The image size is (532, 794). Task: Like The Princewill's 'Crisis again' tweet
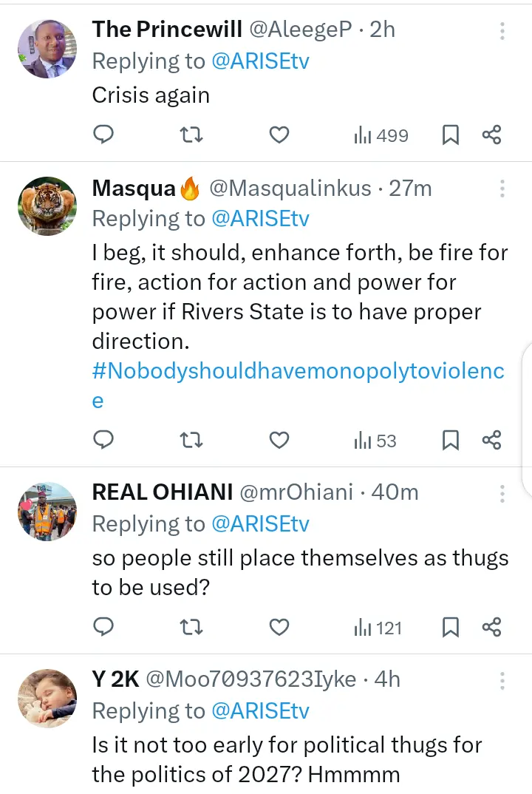coord(279,135)
